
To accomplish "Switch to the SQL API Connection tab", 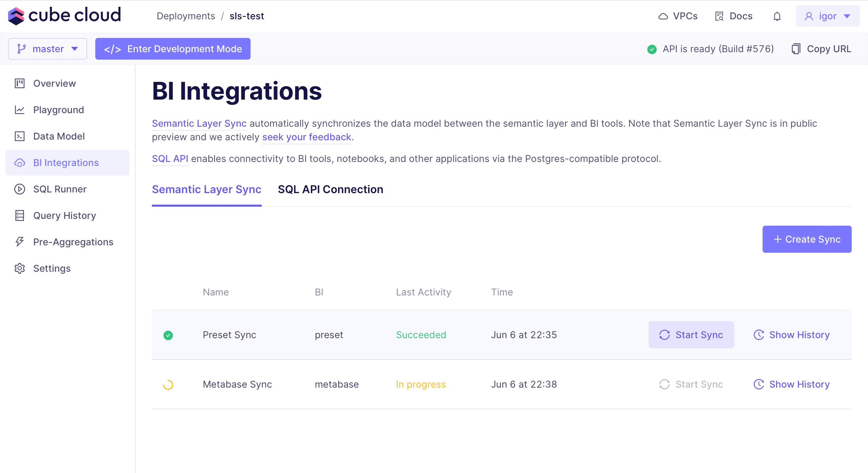I will (x=330, y=189).
